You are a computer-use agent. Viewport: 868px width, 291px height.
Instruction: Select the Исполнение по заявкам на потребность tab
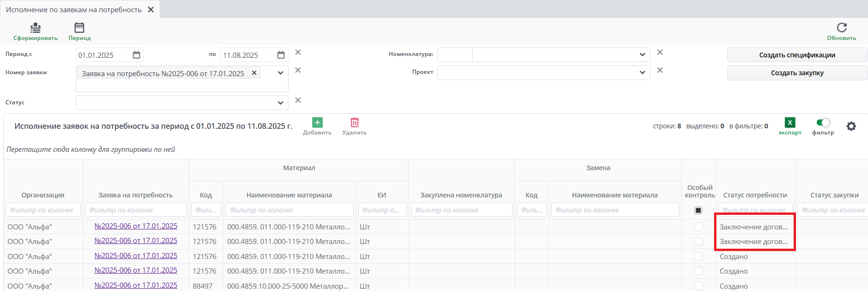(74, 9)
